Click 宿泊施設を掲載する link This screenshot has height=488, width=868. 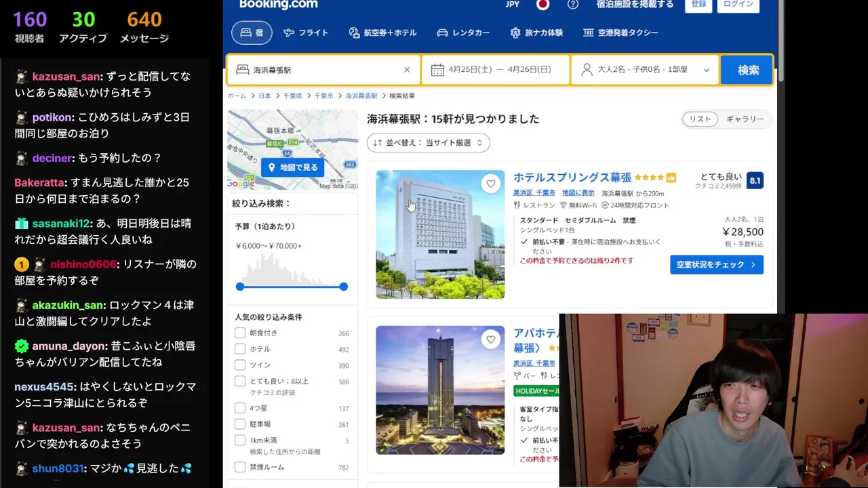coord(635,5)
